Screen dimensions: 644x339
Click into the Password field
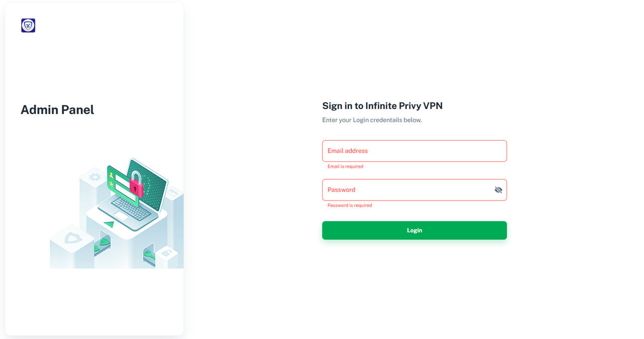pyautogui.click(x=408, y=190)
